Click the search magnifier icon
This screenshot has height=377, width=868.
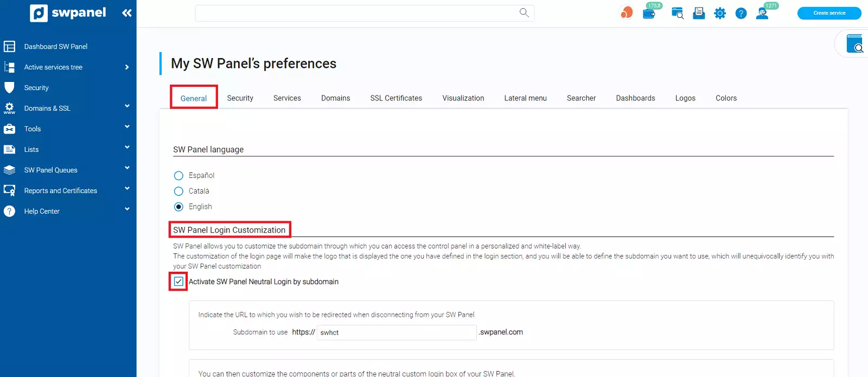coord(524,12)
